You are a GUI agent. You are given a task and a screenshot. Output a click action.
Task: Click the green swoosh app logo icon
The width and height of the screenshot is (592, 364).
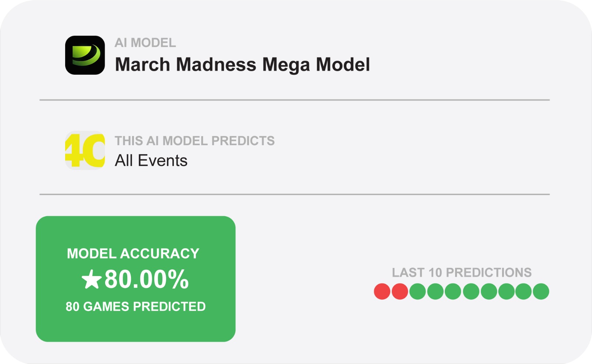85,55
